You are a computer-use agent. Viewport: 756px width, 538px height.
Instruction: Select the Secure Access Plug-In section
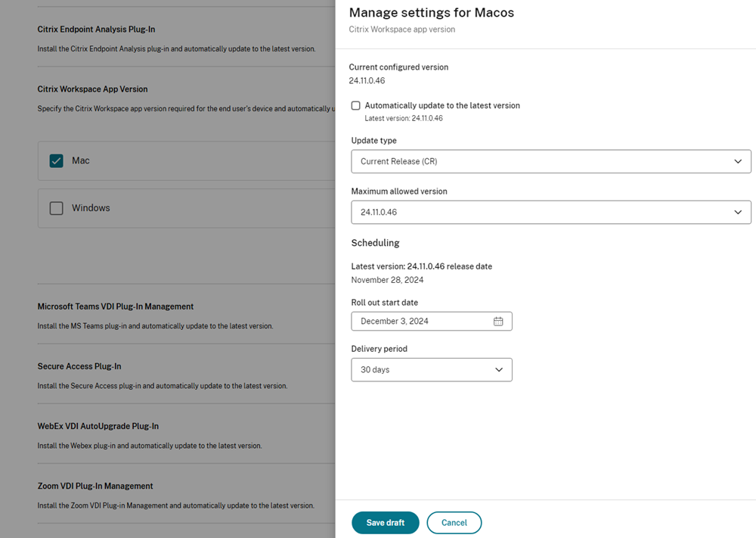pyautogui.click(x=79, y=366)
